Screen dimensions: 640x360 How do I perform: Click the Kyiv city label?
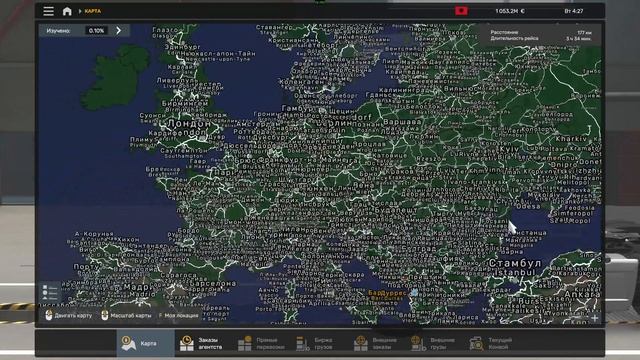tap(509, 149)
